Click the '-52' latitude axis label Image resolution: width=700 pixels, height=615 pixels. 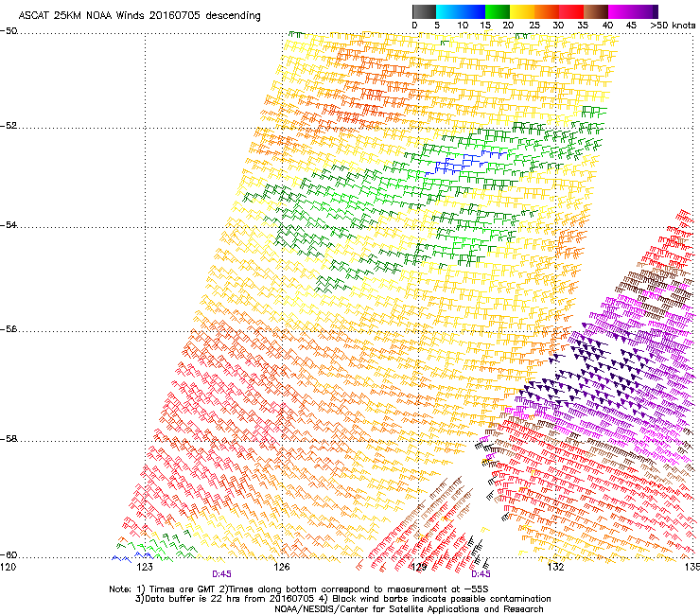(9, 126)
